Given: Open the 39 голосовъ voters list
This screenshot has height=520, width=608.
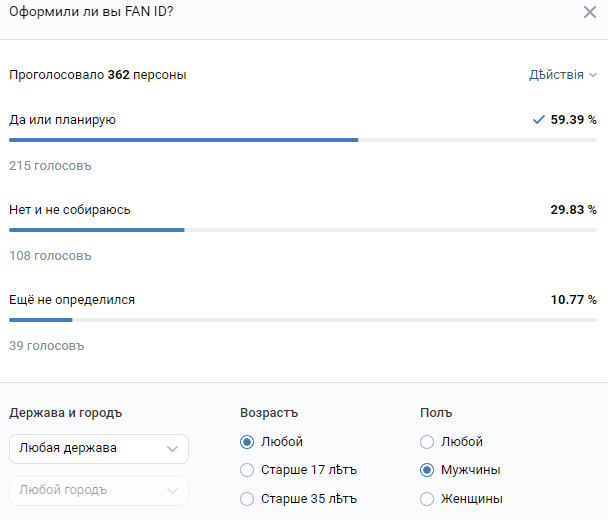Looking at the screenshot, I should [47, 346].
